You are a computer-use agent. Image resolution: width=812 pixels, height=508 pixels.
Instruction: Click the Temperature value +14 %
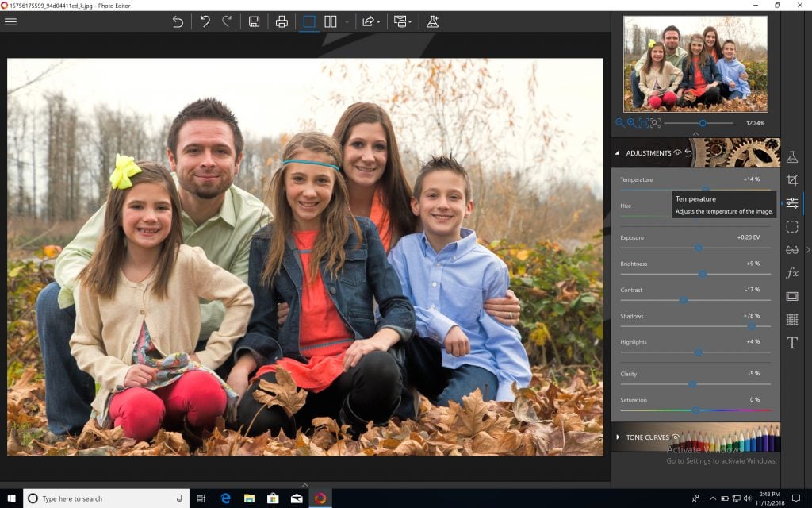752,179
